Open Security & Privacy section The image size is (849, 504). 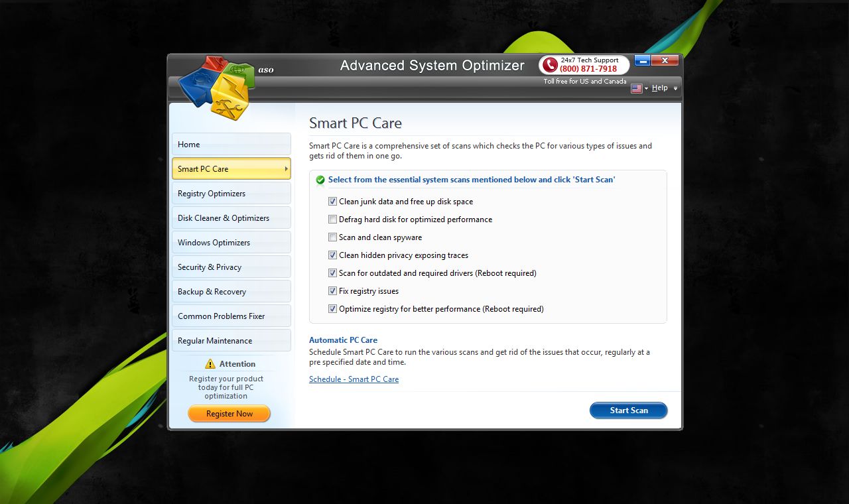[231, 267]
